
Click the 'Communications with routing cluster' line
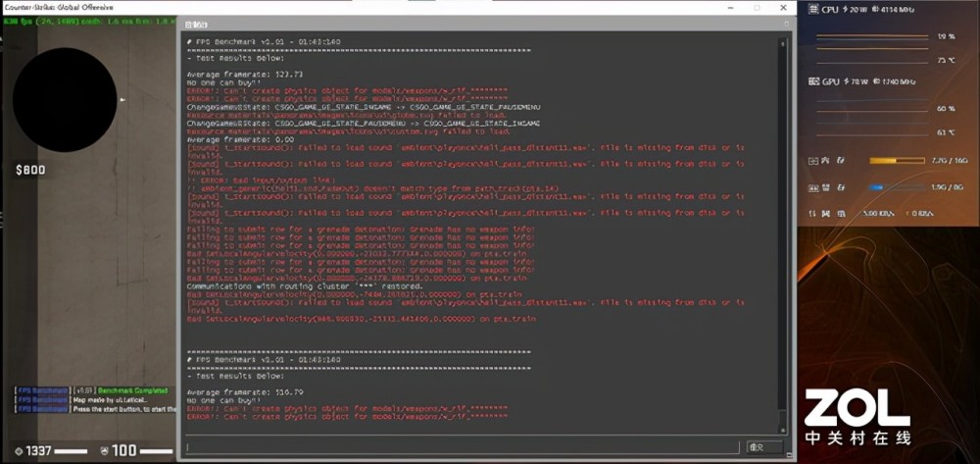point(305,286)
